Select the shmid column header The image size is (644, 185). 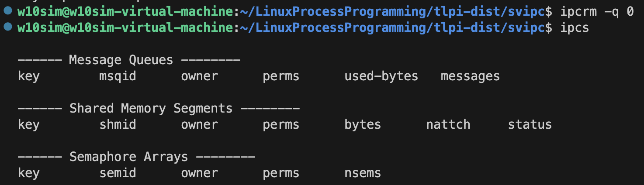[x=118, y=125]
